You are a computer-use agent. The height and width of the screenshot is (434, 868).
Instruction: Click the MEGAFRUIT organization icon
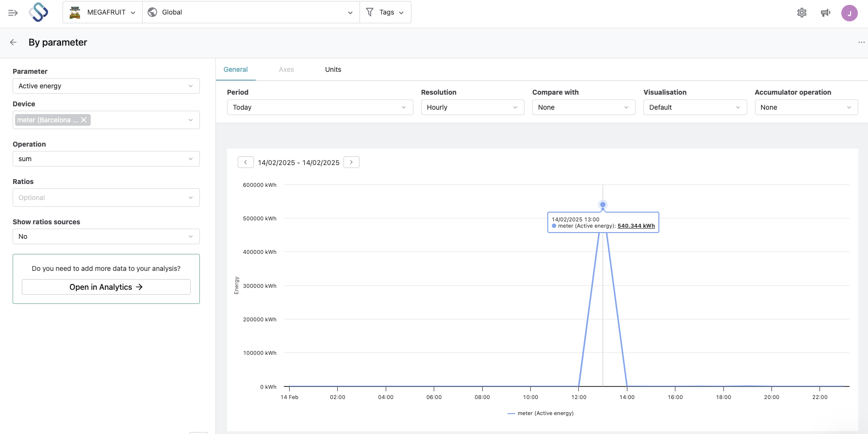point(75,12)
